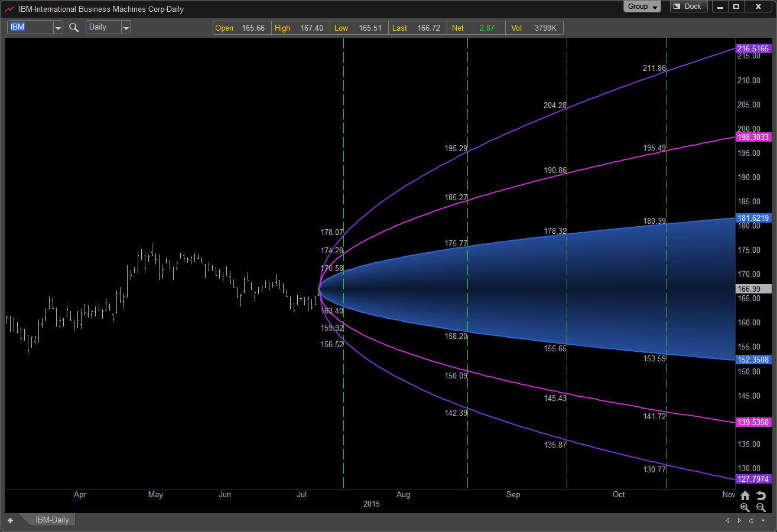Click the symbol search magnifier icon
The image size is (777, 532).
[x=74, y=28]
